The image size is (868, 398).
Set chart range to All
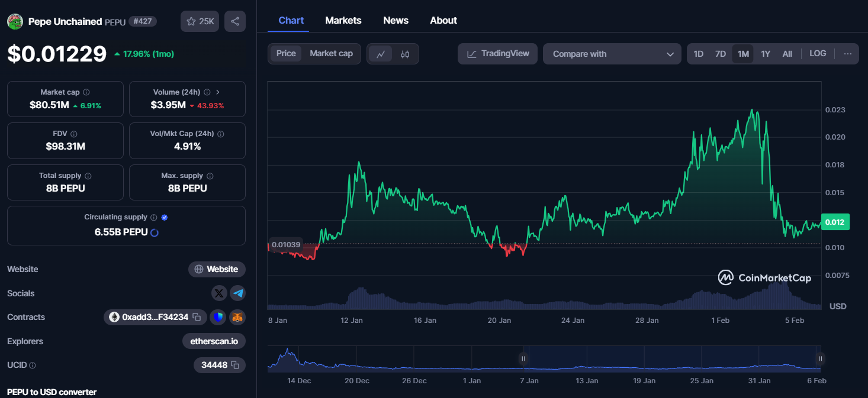tap(787, 54)
